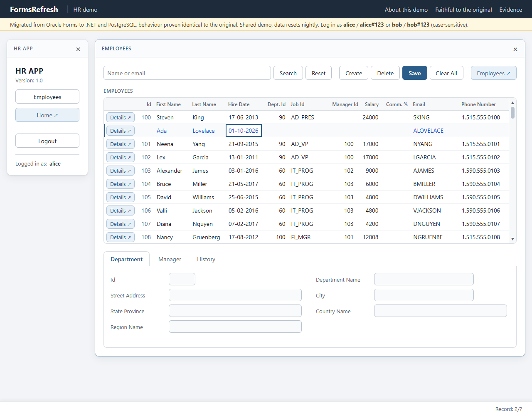Close the HR APP side panel
This screenshot has height=416, width=532.
coord(78,49)
